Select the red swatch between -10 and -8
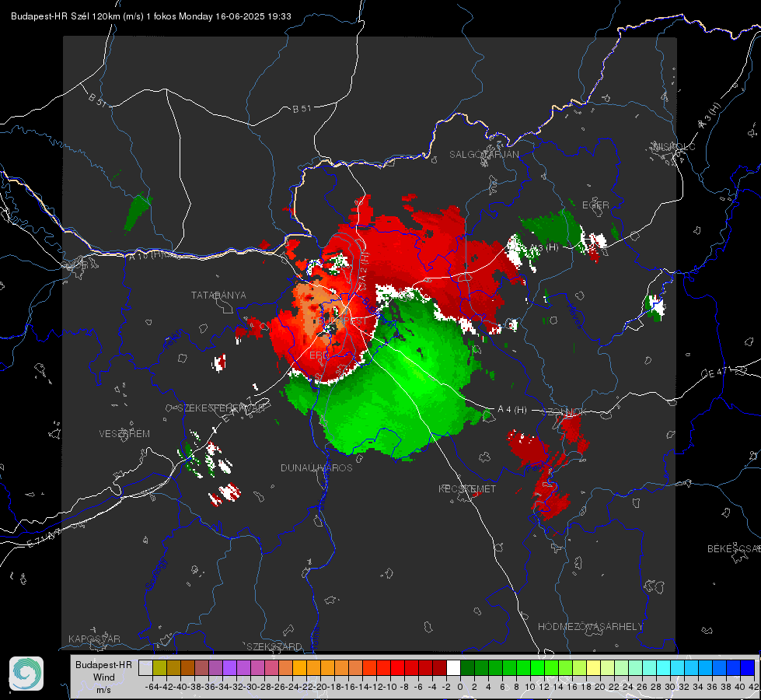Screen dimensions: 761x700 pyautogui.click(x=397, y=668)
